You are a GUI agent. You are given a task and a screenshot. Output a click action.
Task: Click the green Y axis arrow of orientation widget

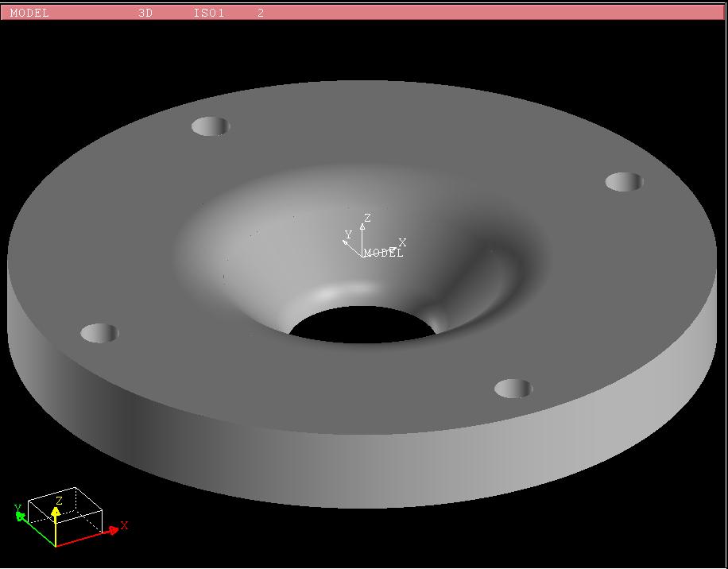tap(37, 530)
